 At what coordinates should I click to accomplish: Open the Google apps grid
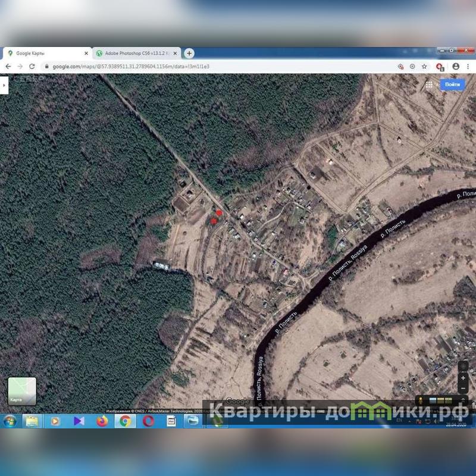click(429, 84)
